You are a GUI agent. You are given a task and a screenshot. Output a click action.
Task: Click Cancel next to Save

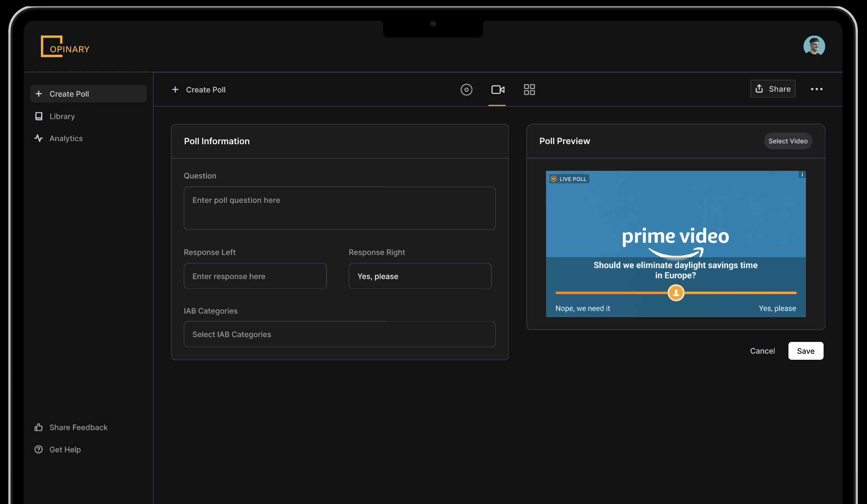coord(762,351)
